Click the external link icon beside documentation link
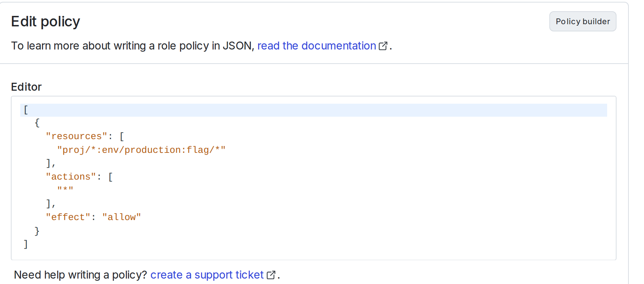The height and width of the screenshot is (284, 644). (x=383, y=46)
